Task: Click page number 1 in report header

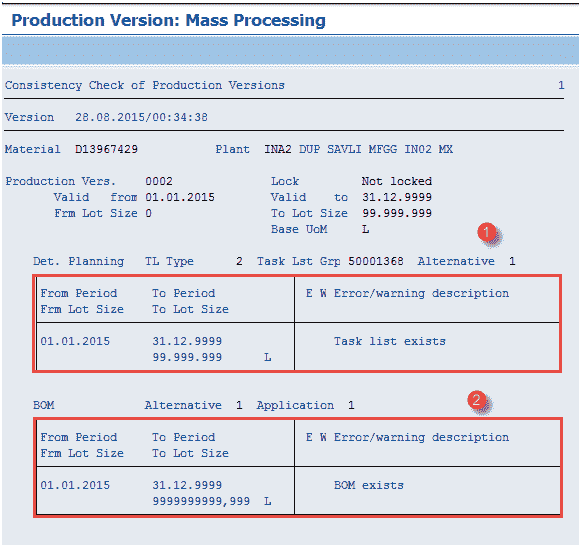Action: pos(561,85)
